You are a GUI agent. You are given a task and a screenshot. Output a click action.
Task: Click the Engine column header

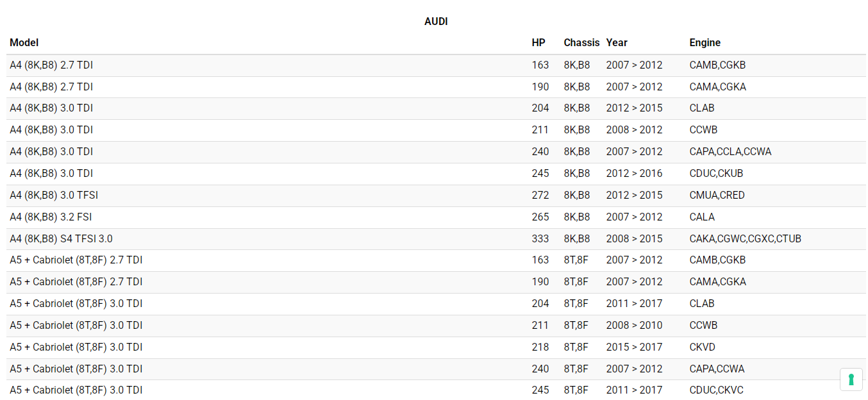coord(705,43)
